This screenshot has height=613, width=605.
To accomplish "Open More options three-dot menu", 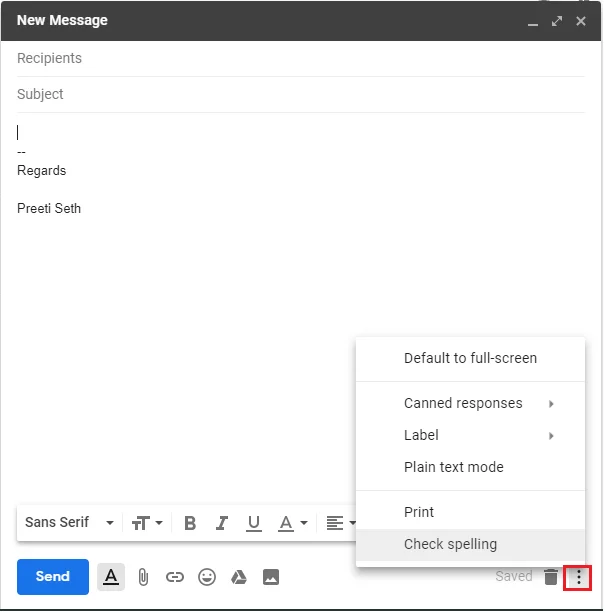I will coord(578,577).
